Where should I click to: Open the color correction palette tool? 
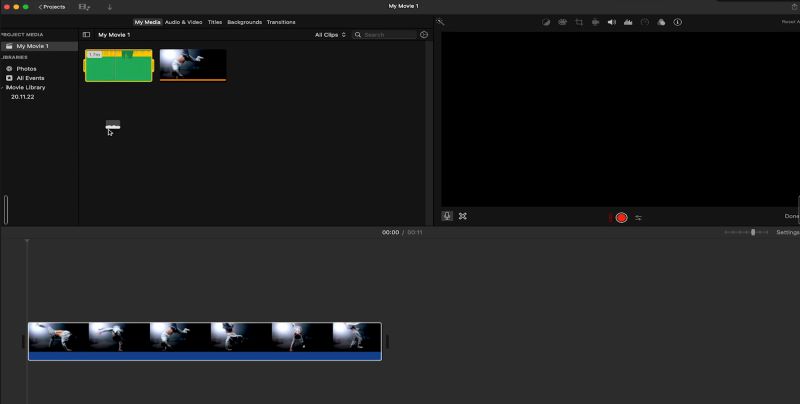tap(562, 22)
